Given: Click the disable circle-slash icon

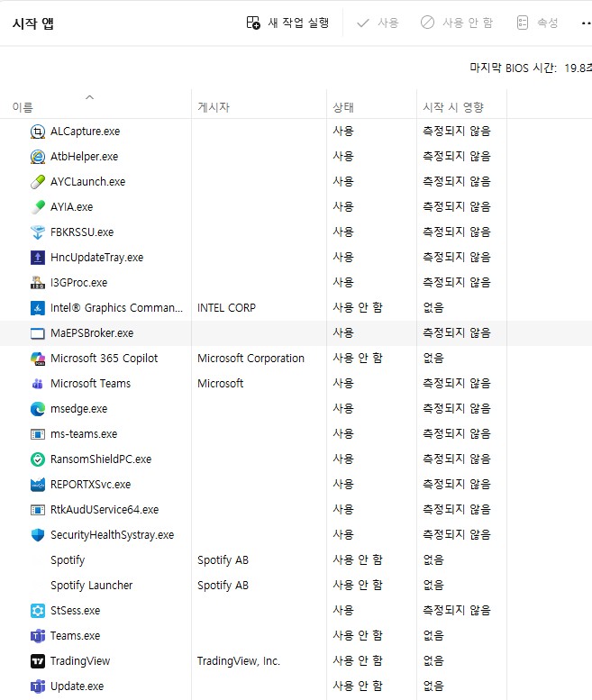Looking at the screenshot, I should [x=427, y=23].
